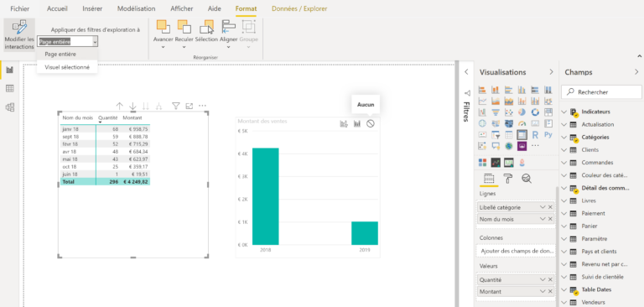Select the clustered column chart visualization

[522, 90]
